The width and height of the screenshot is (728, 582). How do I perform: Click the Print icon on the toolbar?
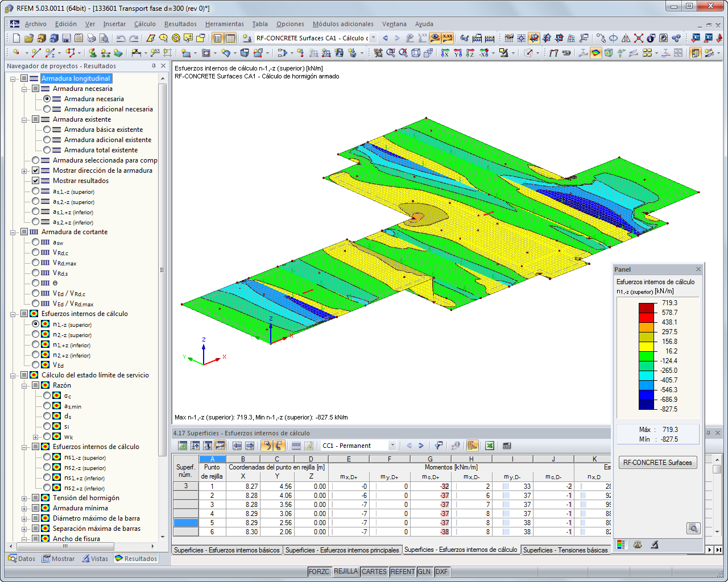tap(92, 38)
